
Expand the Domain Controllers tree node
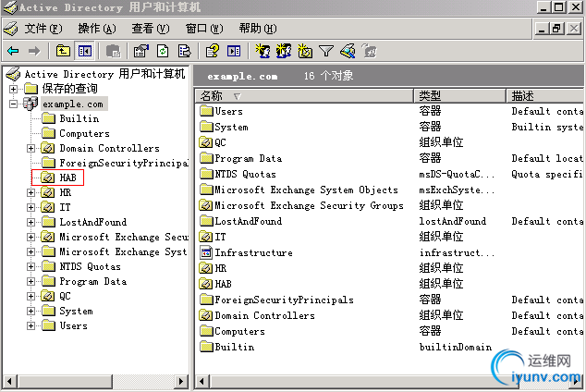click(31, 148)
